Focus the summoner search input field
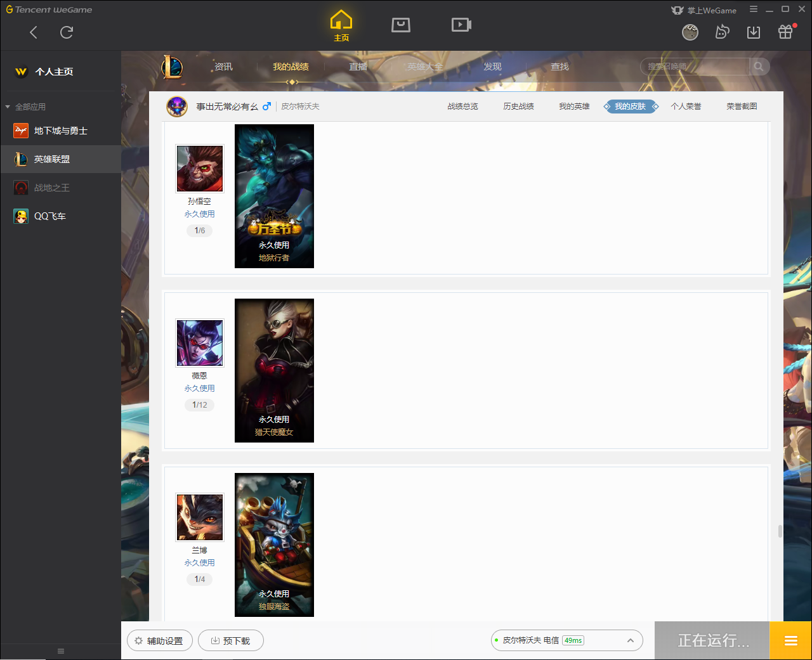The image size is (812, 660). [695, 67]
